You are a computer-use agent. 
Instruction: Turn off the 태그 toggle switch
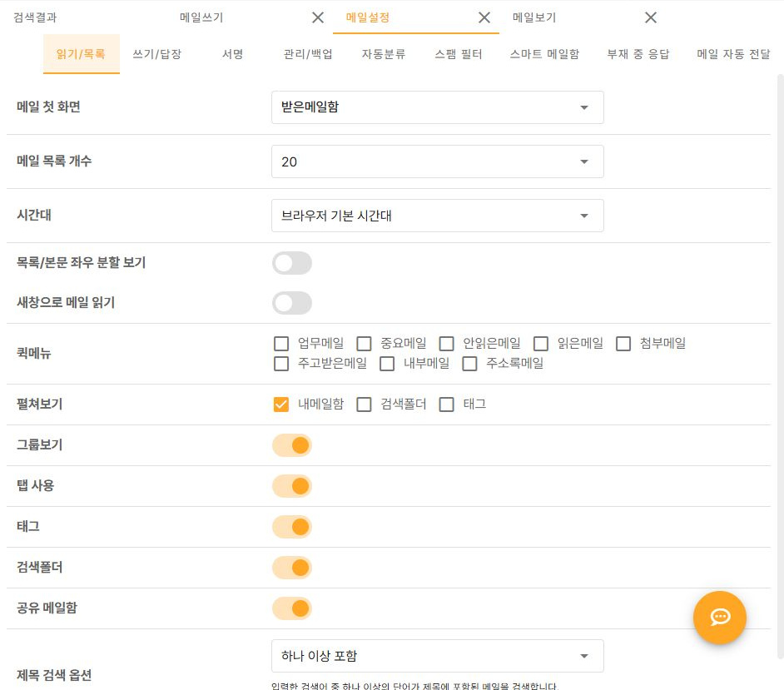coord(292,527)
